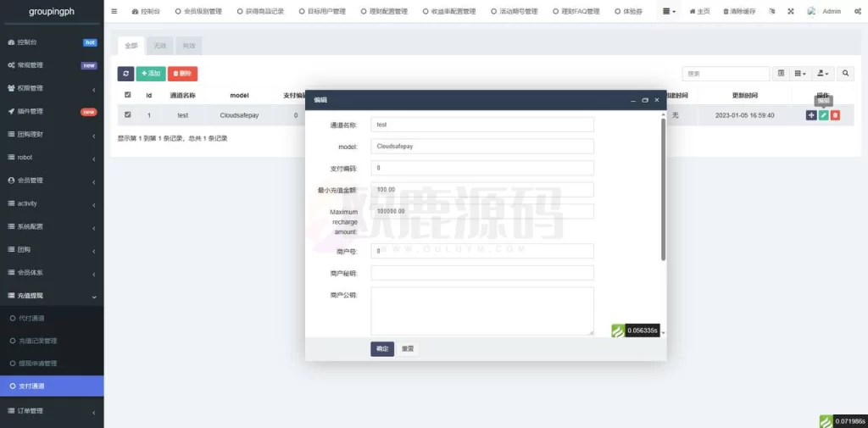Viewport: 868px width, 428px height.
Task: Open the export dropdown
Action: [822, 73]
